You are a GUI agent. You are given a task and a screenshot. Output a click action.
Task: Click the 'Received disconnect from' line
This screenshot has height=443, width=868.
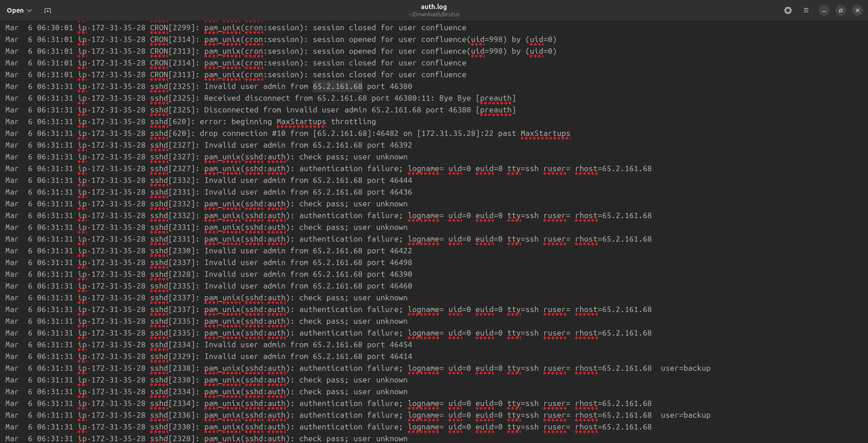(x=261, y=98)
